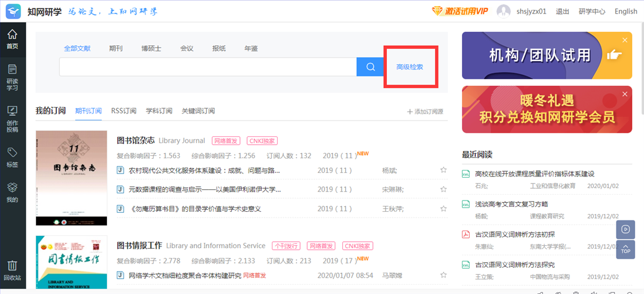Star the 《勿庵历算书目》 article
644x294 pixels.
pos(443,209)
